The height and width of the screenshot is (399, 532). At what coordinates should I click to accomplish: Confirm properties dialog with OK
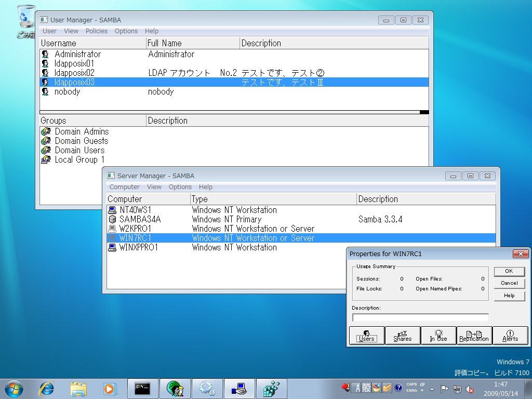509,271
